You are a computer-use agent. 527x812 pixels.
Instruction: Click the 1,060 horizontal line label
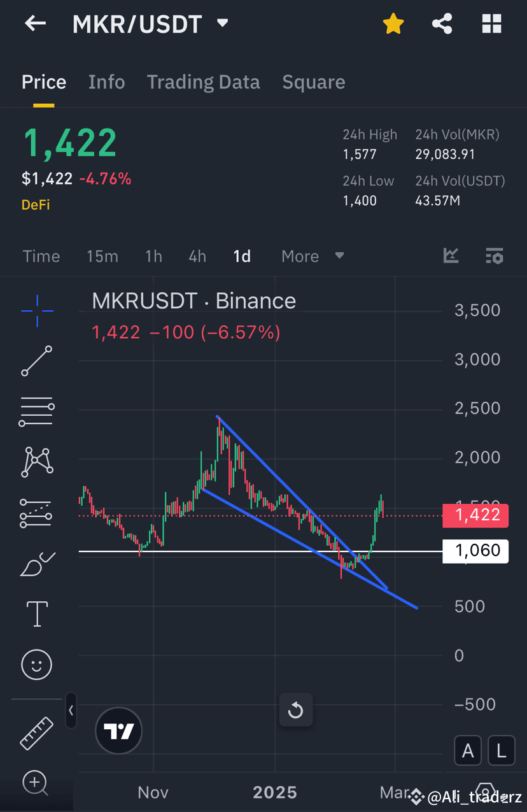tap(475, 550)
